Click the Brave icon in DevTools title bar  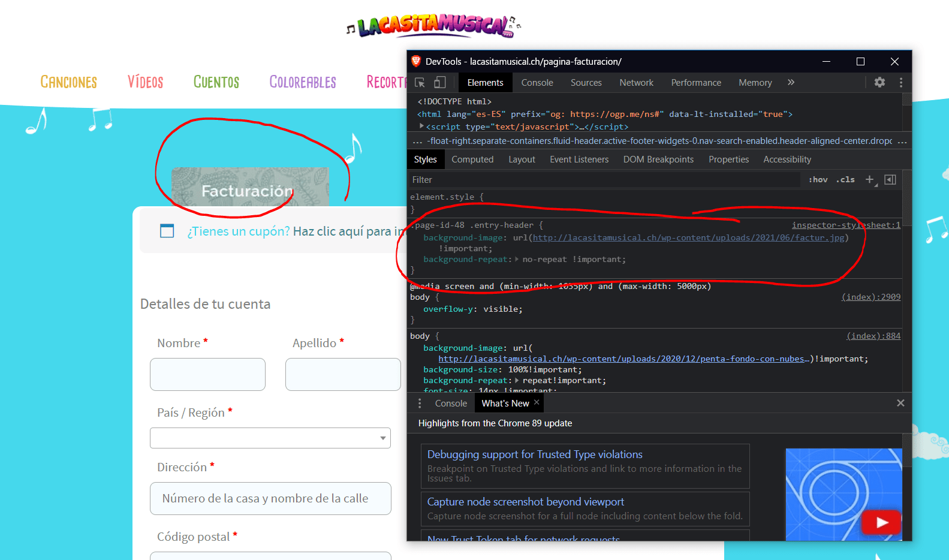click(x=416, y=61)
